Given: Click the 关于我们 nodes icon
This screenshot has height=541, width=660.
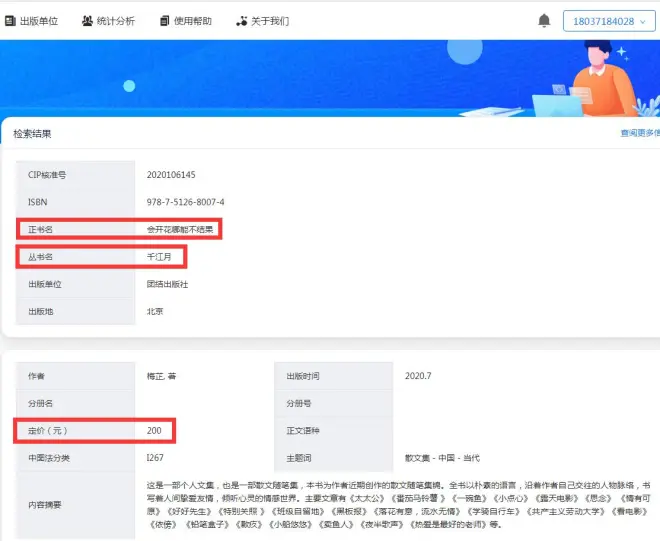Looking at the screenshot, I should 241,20.
